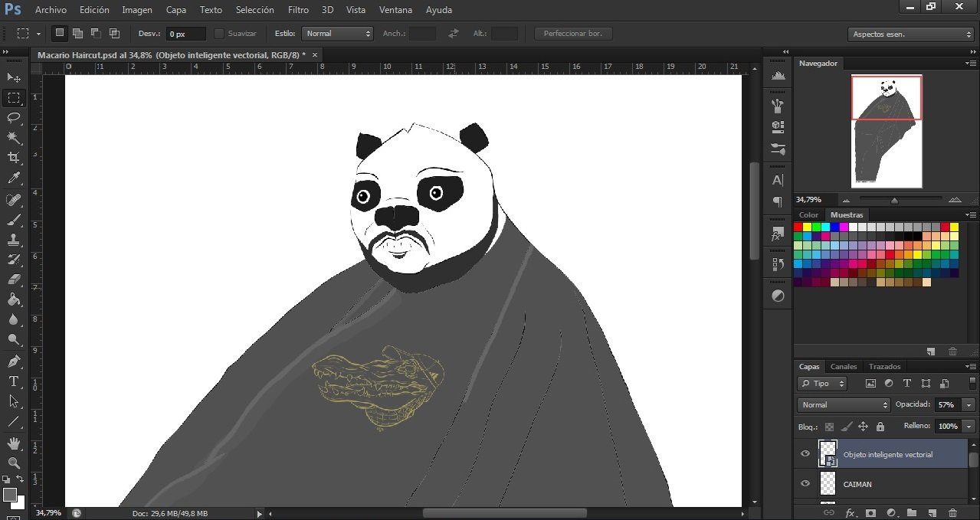Image resolution: width=980 pixels, height=520 pixels.
Task: Select the History Brush tool
Action: tap(14, 260)
